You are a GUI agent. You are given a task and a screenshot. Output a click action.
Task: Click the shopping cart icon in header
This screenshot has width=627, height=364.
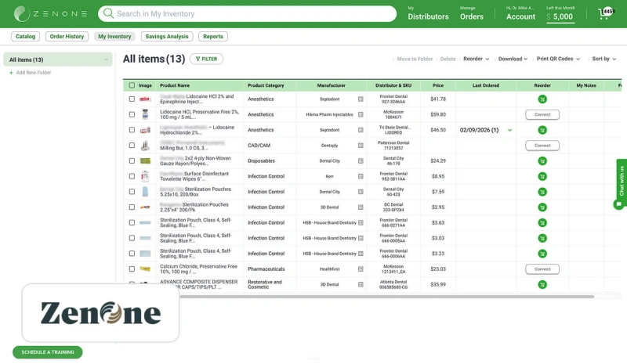pos(604,14)
